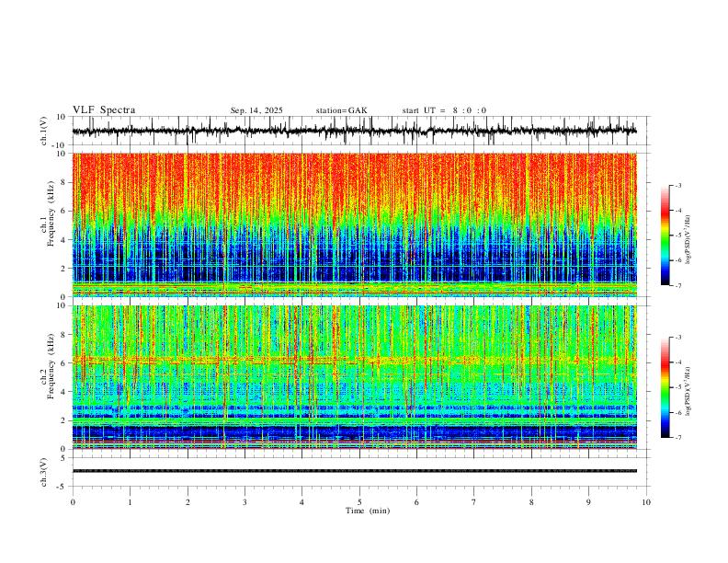
Task: Select the "start UT = 8 : 0 : 0" text
Action: pos(444,110)
